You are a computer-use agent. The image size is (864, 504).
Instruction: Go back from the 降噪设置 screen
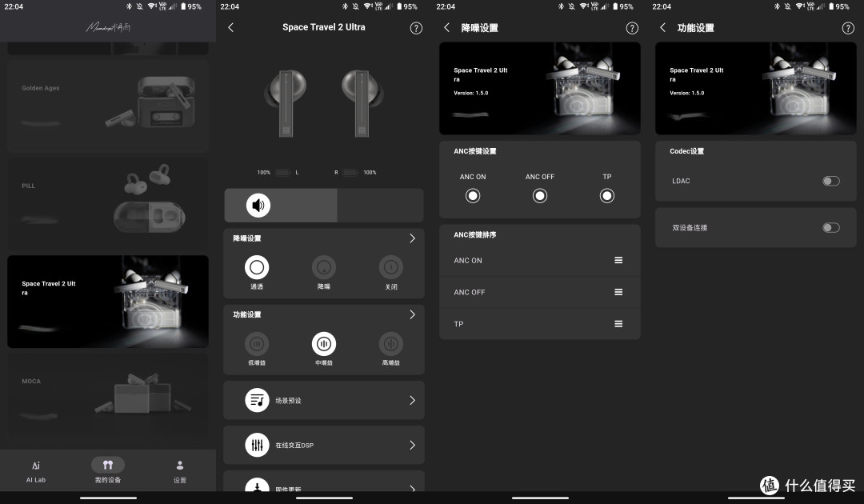(x=447, y=27)
